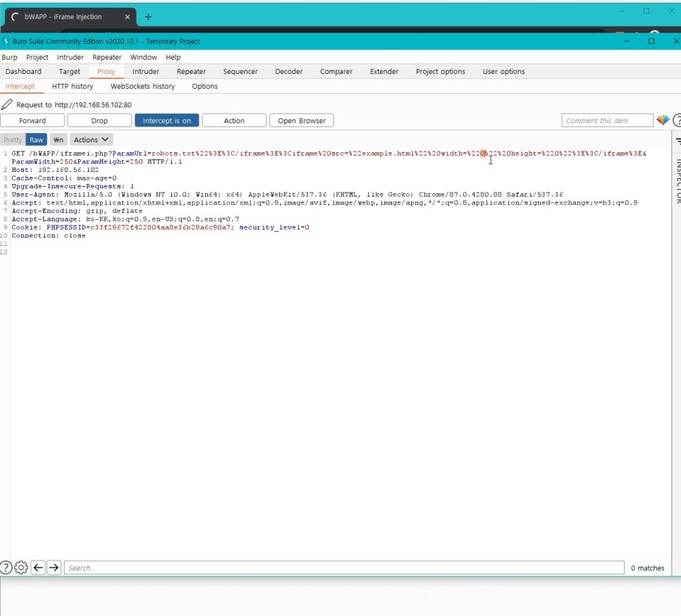Open the Project menu
The height and width of the screenshot is (616, 681).
pyautogui.click(x=37, y=57)
